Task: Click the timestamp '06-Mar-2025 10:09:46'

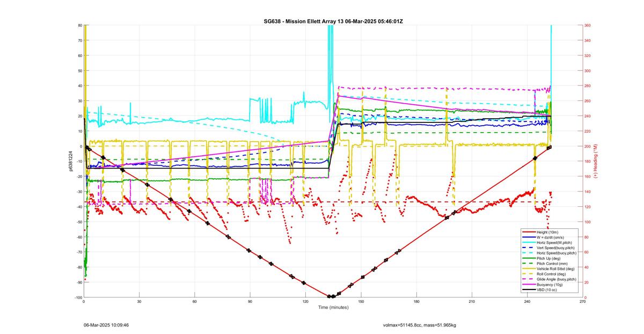Action: coord(106,325)
